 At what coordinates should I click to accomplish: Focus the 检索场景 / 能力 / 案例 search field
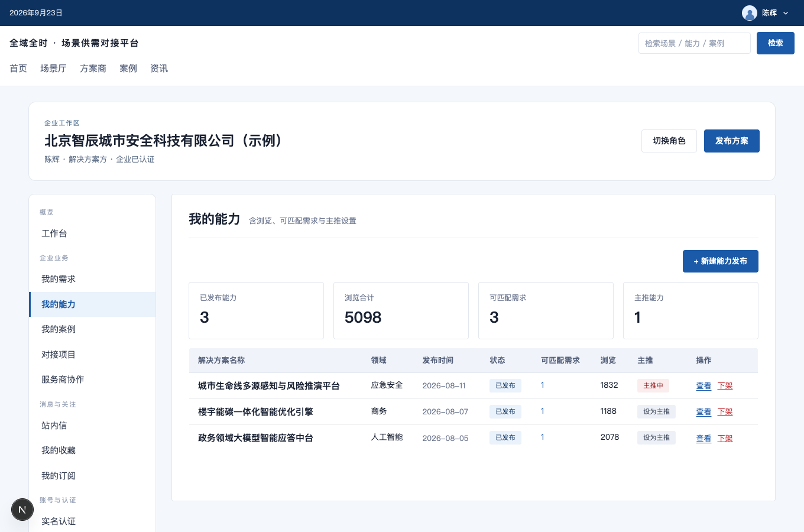695,43
